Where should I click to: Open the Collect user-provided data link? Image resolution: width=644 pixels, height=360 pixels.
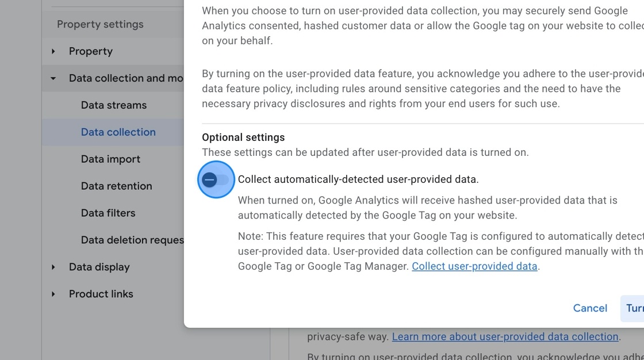[x=474, y=266]
